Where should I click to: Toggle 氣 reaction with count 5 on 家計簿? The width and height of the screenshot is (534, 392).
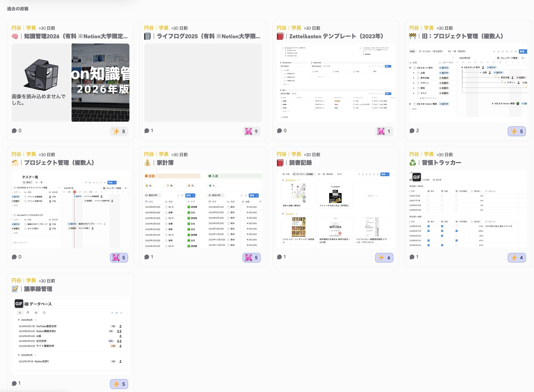tap(251, 257)
